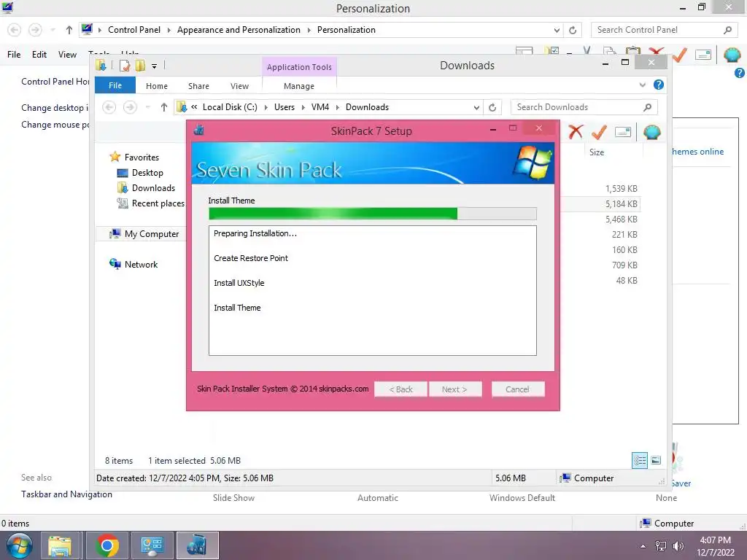The height and width of the screenshot is (560, 747).
Task: Click Change desktop icons link
Action: tap(55, 108)
